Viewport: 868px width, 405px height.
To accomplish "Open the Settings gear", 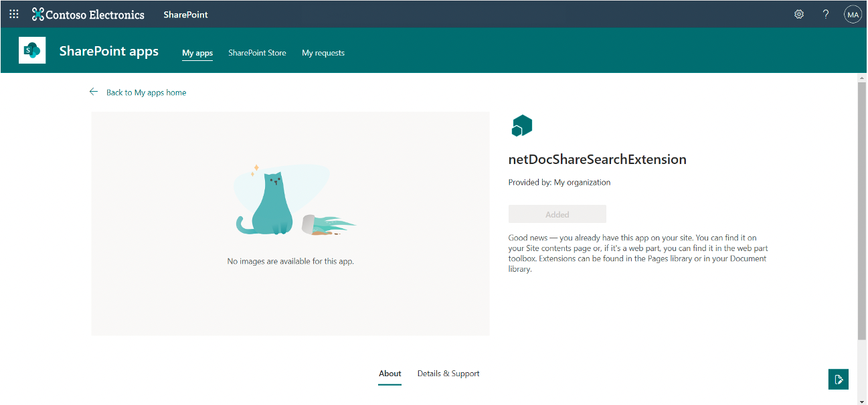I will click(799, 14).
